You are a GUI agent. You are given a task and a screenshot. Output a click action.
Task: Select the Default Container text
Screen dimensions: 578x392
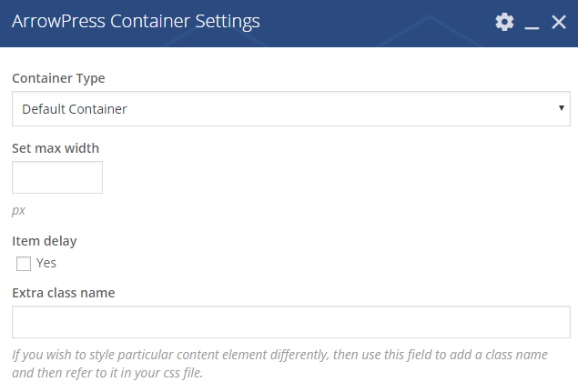75,109
